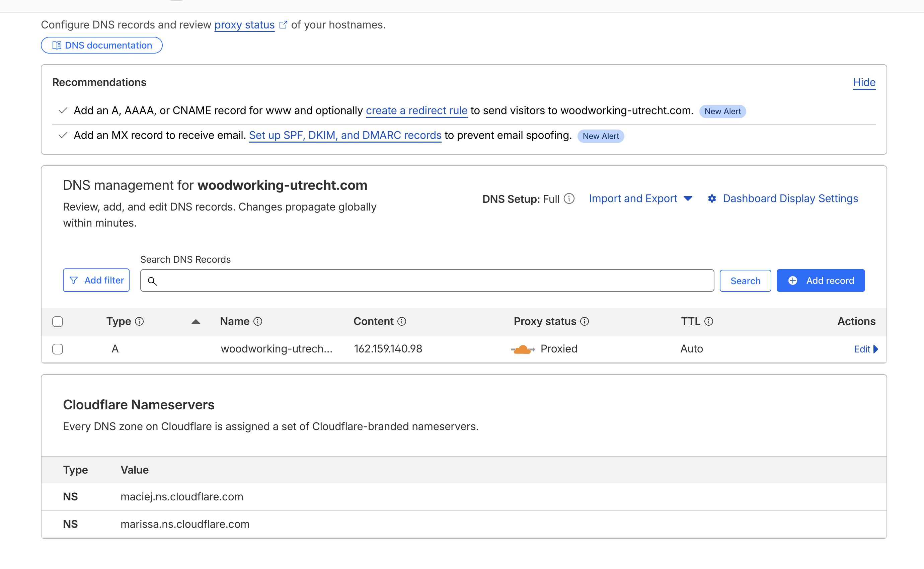Click the Type column info icon
The width and height of the screenshot is (924, 569).
pos(139,321)
